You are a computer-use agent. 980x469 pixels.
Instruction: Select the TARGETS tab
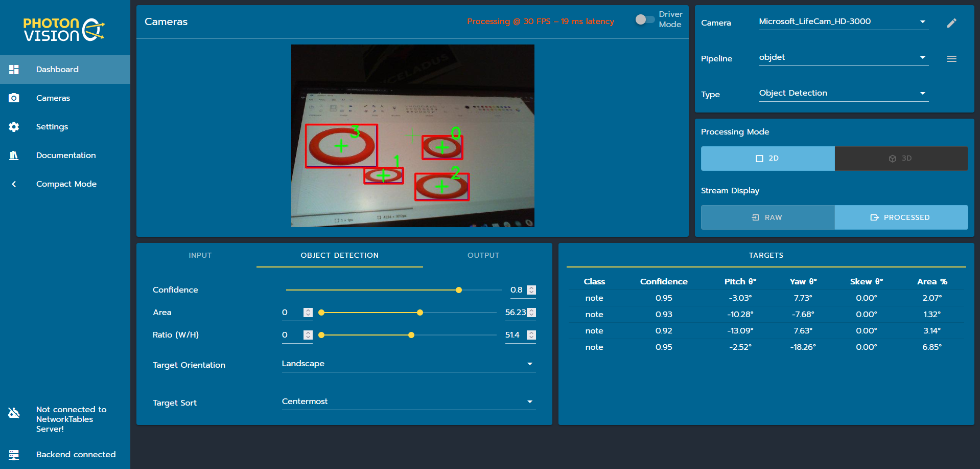pos(766,255)
